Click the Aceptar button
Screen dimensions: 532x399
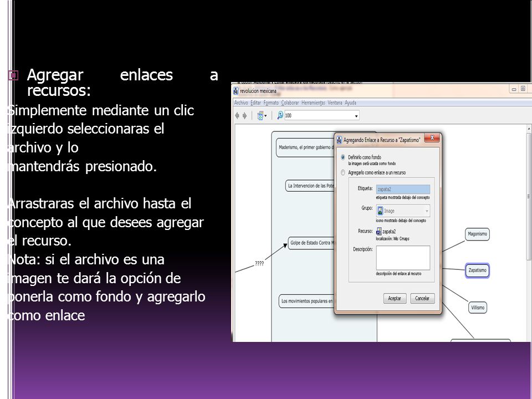[x=395, y=298]
